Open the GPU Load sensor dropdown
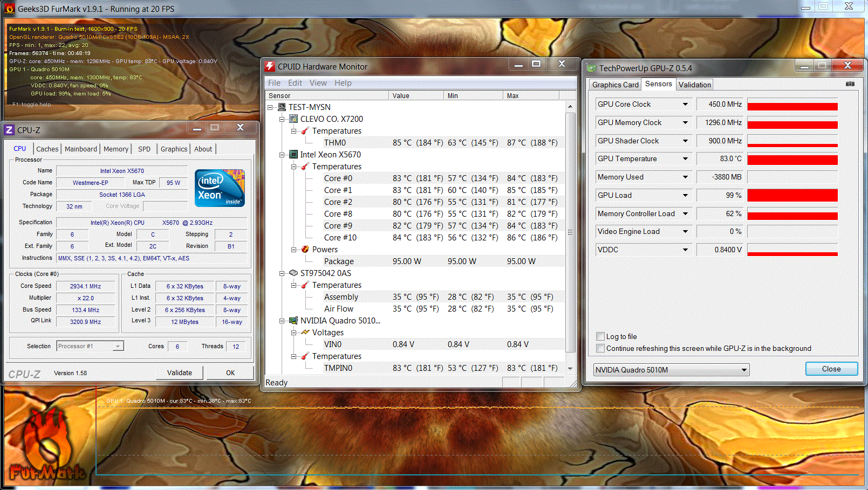 click(685, 196)
